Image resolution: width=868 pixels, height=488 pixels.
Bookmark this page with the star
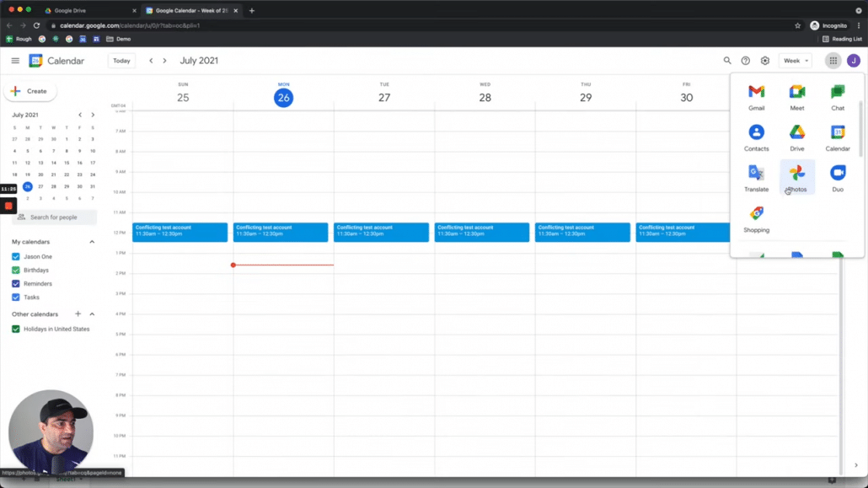(x=798, y=25)
